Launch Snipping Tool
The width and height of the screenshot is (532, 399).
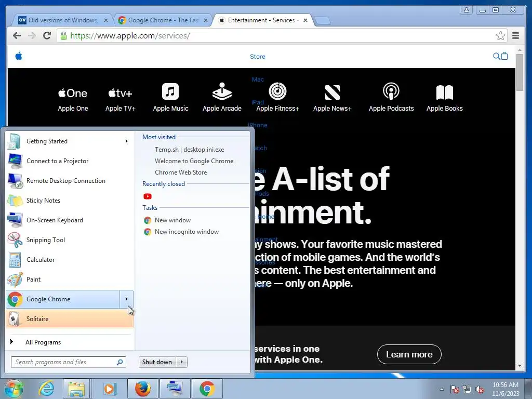[x=70, y=240]
